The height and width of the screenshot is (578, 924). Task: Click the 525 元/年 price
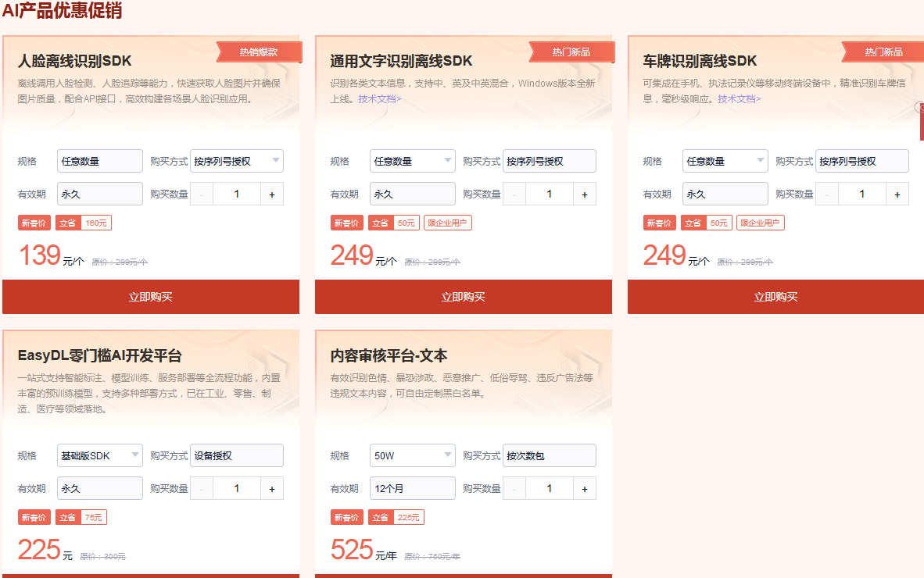pos(364,551)
